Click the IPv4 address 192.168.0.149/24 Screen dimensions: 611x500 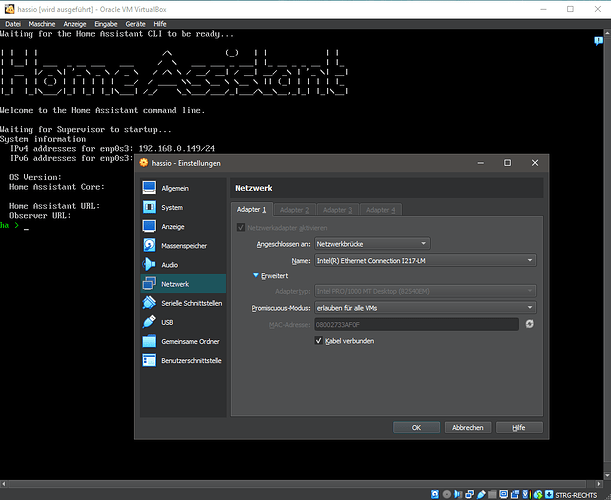177,148
